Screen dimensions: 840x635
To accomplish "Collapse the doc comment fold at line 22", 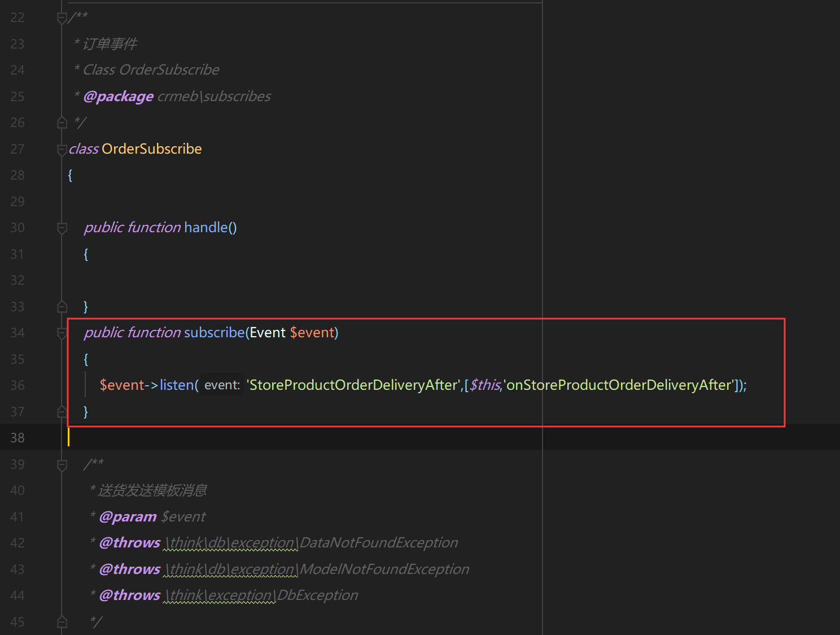I will [62, 18].
